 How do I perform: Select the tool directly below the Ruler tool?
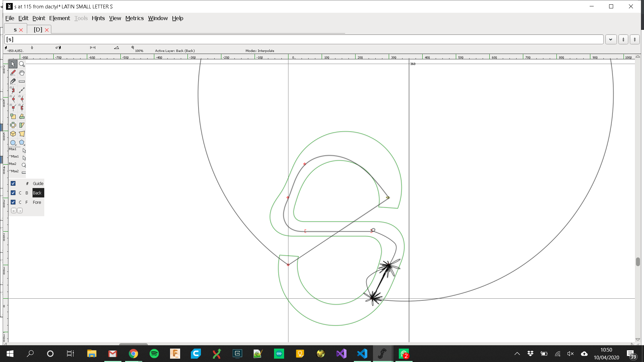22,90
